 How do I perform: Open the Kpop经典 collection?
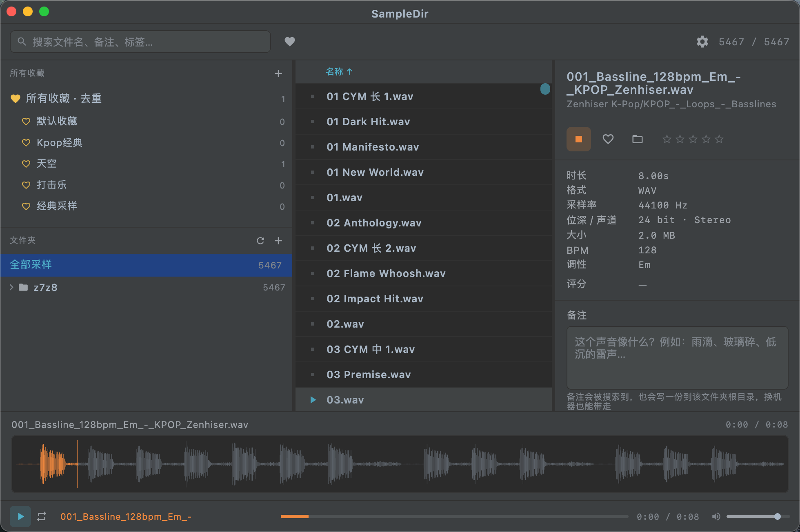[146, 142]
